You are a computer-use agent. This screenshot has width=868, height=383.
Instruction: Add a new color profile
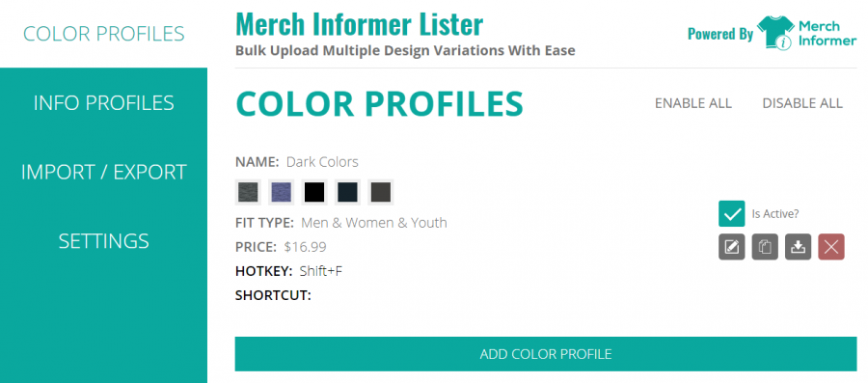click(546, 354)
